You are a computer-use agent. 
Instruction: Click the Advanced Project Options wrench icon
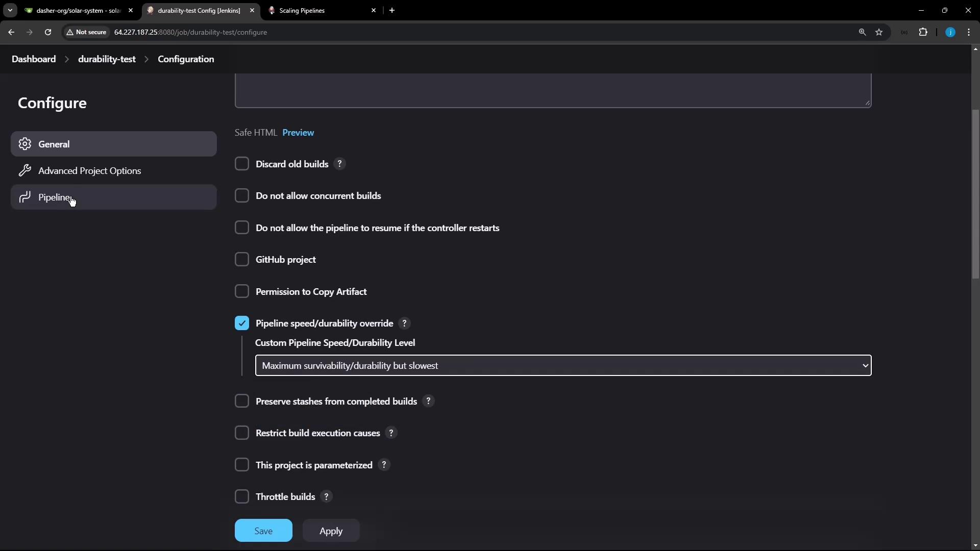pos(24,170)
